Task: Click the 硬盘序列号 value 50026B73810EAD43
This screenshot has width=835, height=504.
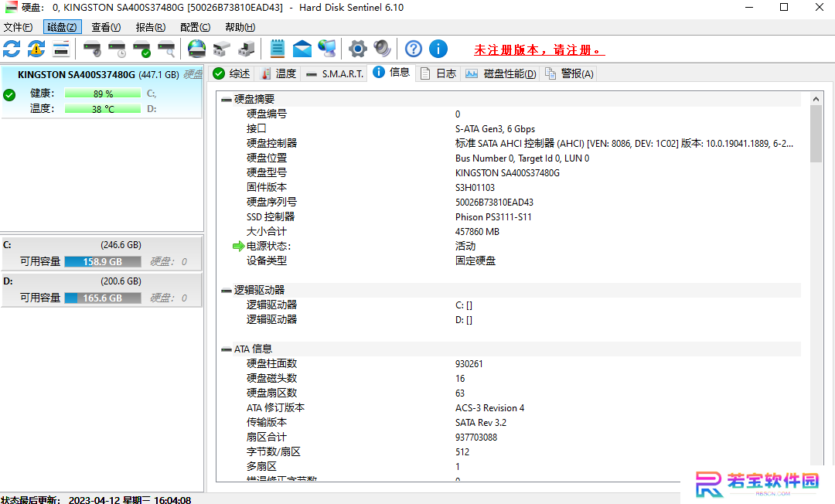Action: 494,203
